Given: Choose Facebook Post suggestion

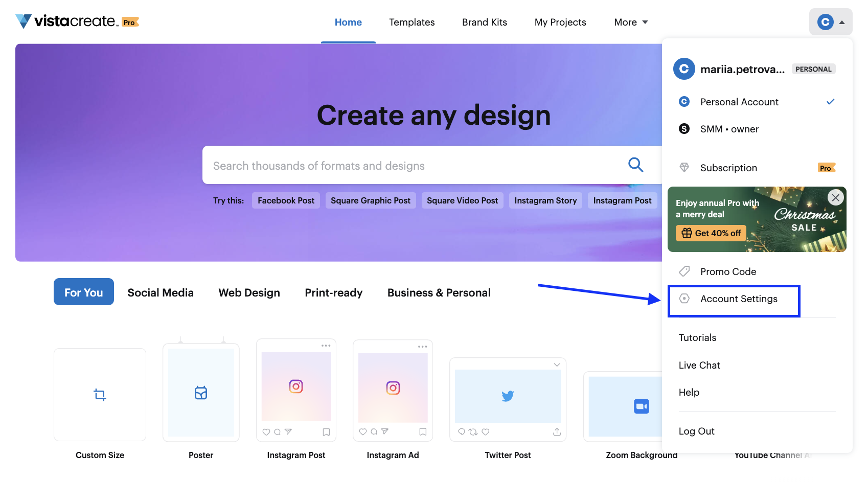Looking at the screenshot, I should pyautogui.click(x=286, y=200).
